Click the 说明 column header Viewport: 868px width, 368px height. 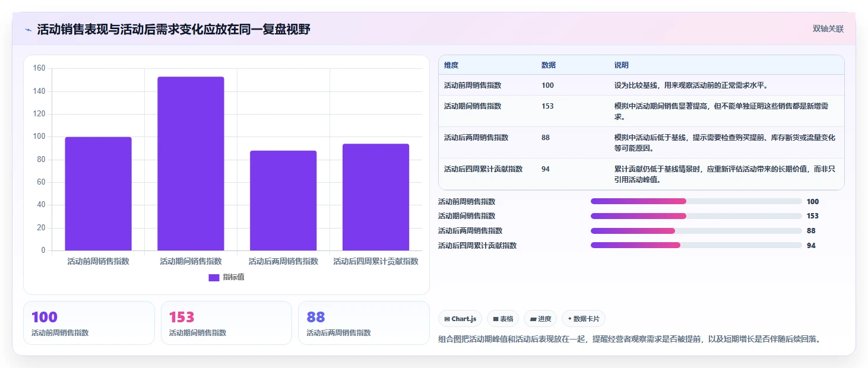click(622, 65)
